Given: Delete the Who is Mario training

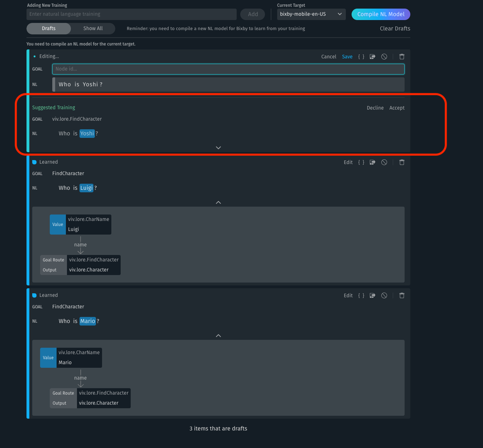Looking at the screenshot, I should click(x=402, y=295).
